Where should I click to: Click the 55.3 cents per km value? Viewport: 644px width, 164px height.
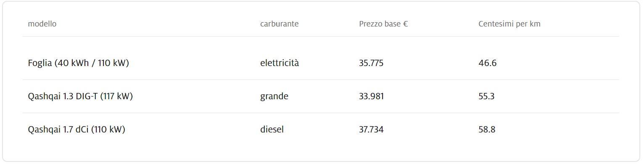pos(486,96)
